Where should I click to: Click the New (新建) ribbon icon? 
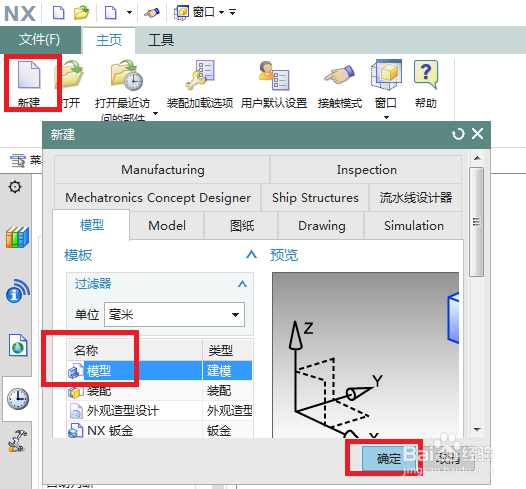pyautogui.click(x=29, y=75)
